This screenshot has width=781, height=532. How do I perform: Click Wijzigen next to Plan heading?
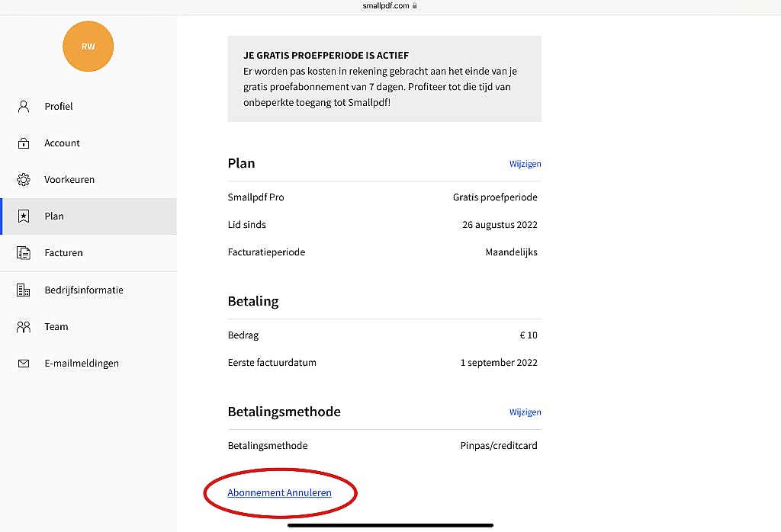pyautogui.click(x=525, y=164)
